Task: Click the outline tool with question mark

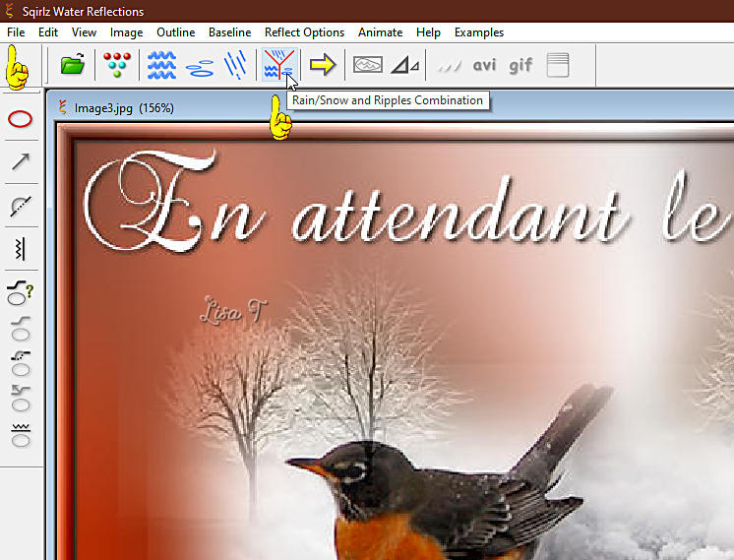Action: click(x=20, y=292)
